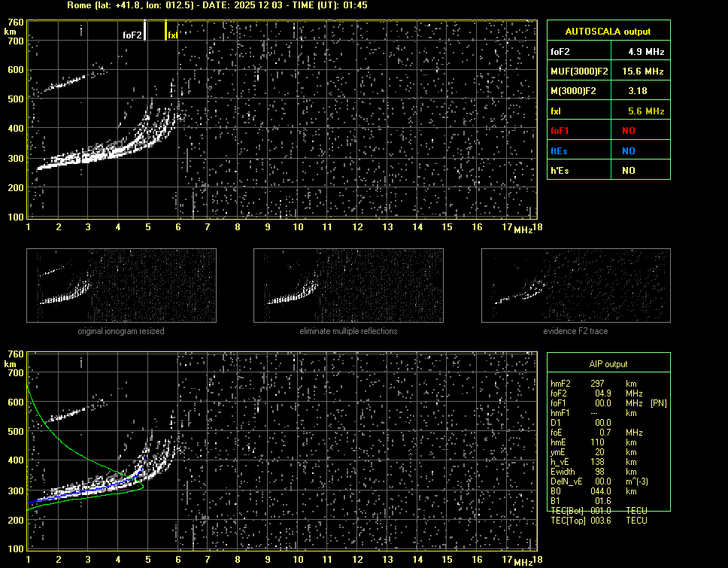Click the AIP output panel header
Viewport: 728px width, 568px height.
coord(608,364)
